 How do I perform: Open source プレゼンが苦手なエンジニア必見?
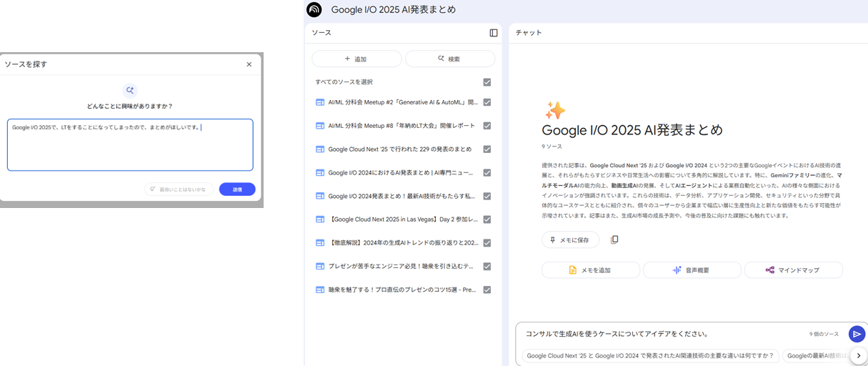(401, 267)
